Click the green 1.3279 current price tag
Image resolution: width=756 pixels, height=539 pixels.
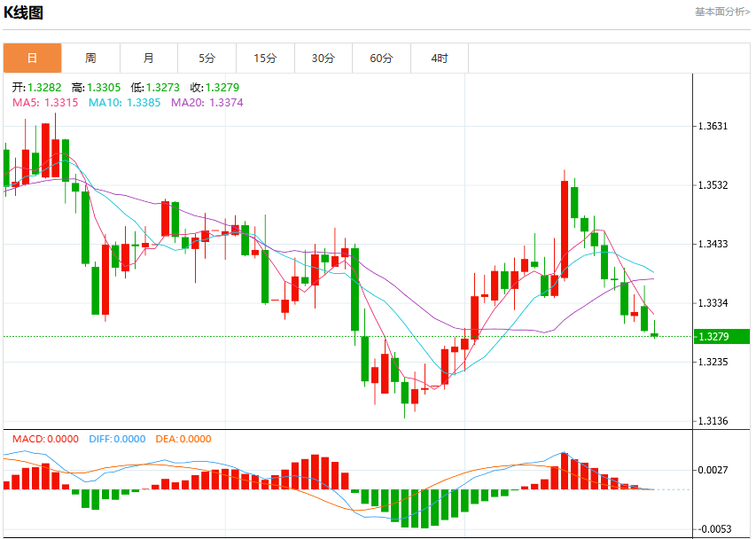coord(721,337)
